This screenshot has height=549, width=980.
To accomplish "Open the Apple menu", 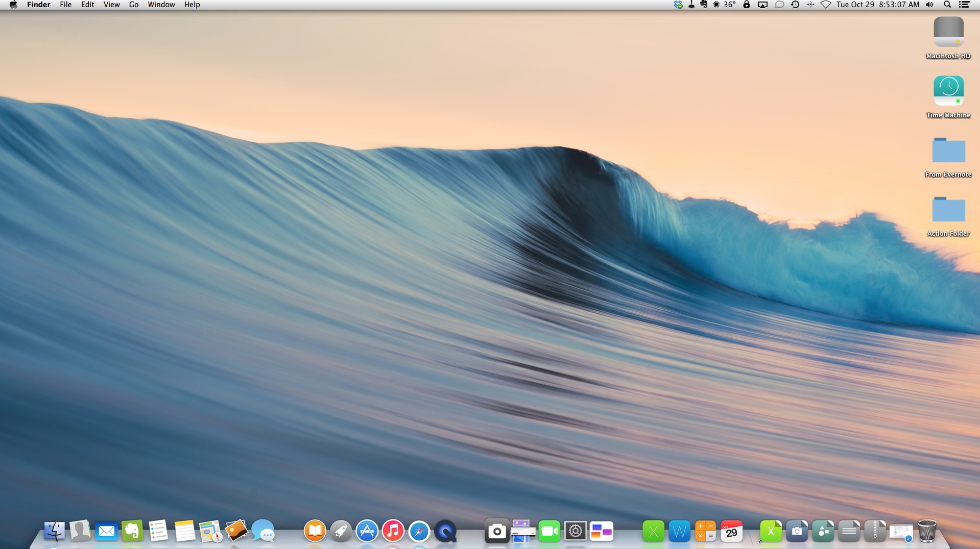I will click(13, 5).
